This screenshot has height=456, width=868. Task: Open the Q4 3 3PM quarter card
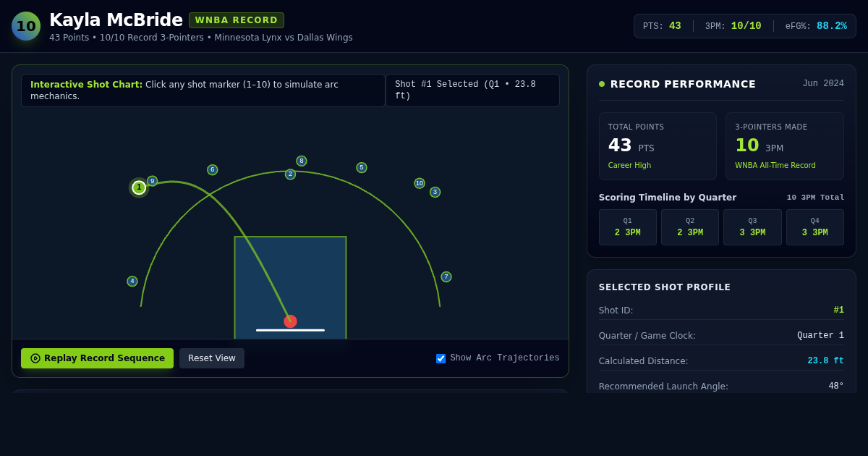(815, 227)
